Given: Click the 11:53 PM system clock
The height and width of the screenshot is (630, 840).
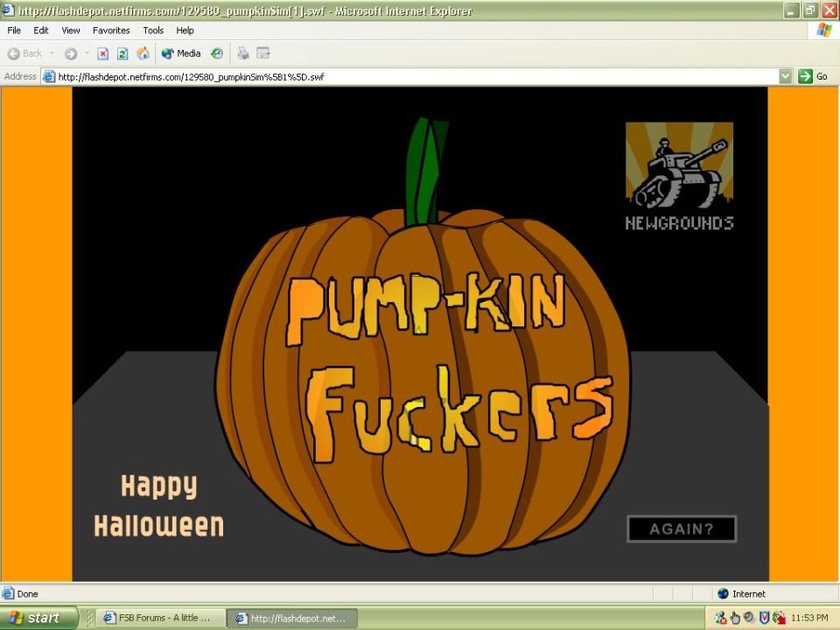Looking at the screenshot, I should tap(808, 619).
